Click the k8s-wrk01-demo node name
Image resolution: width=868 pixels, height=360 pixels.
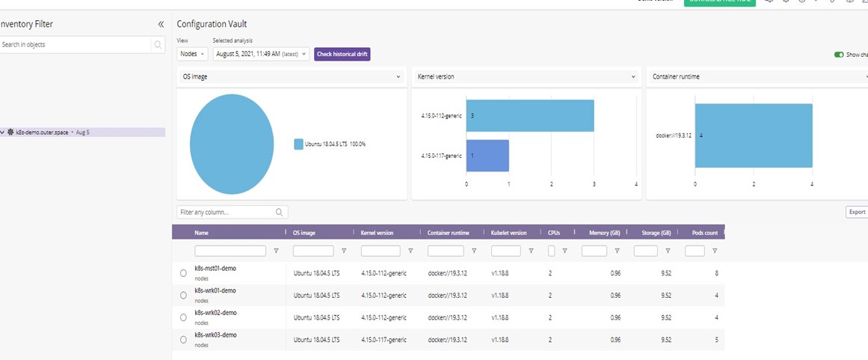click(215, 290)
